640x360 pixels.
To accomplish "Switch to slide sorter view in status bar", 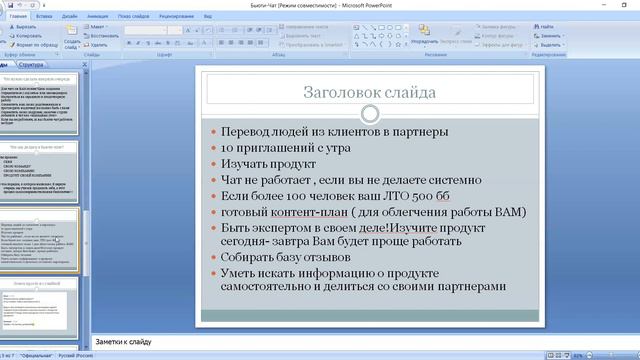I will (x=558, y=356).
